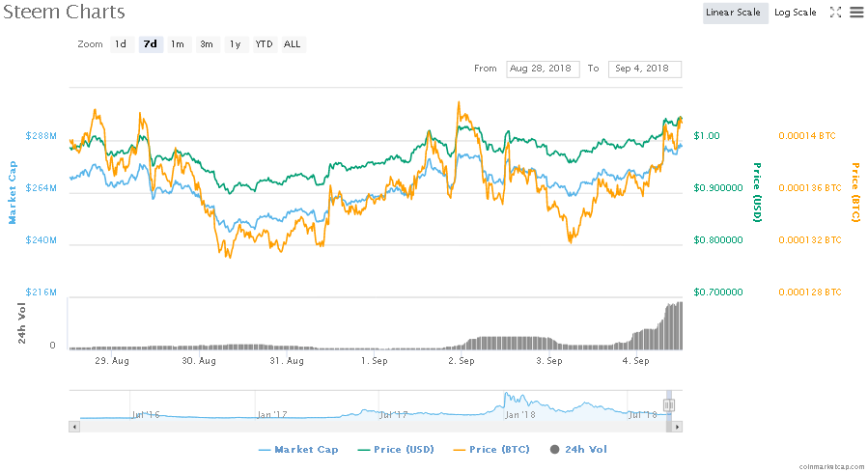Click navigator scrollbar right arrow
This screenshot has height=473, width=868.
[677, 427]
